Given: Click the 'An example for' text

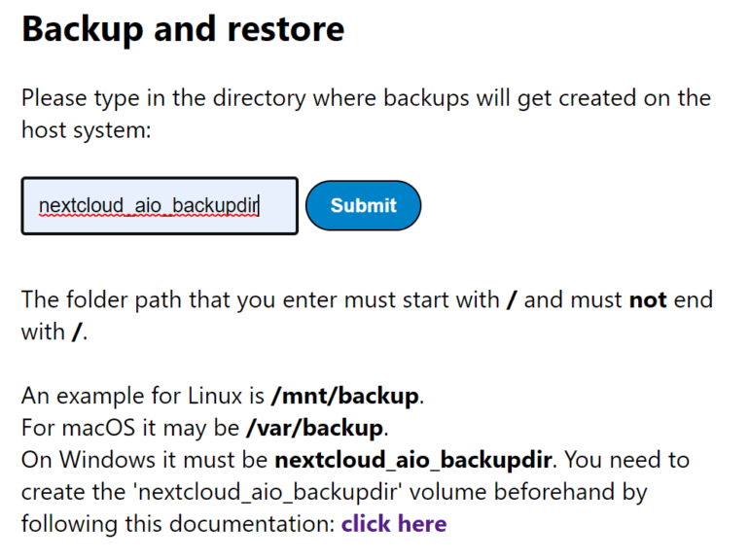Looking at the screenshot, I should click(93, 396).
